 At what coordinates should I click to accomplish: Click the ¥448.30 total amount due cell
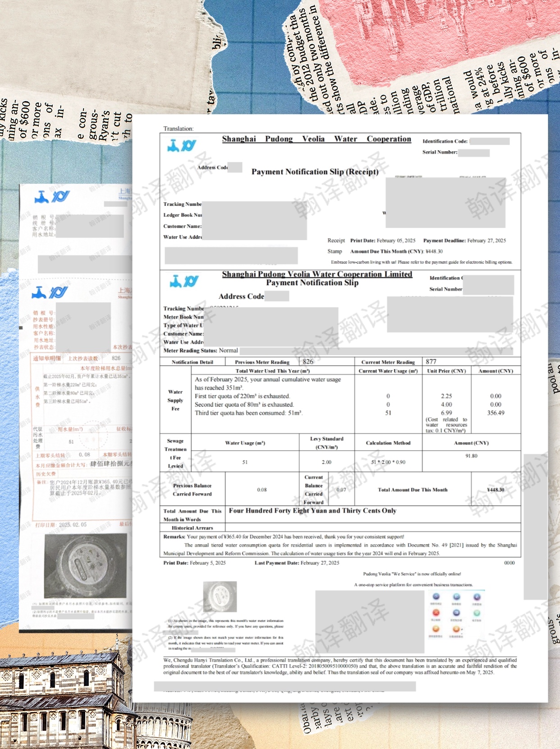click(x=496, y=490)
